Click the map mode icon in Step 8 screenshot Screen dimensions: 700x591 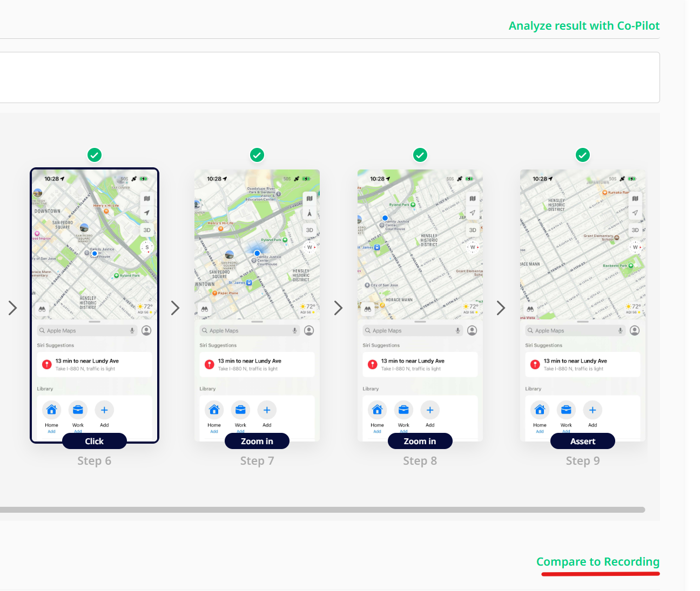tap(473, 199)
